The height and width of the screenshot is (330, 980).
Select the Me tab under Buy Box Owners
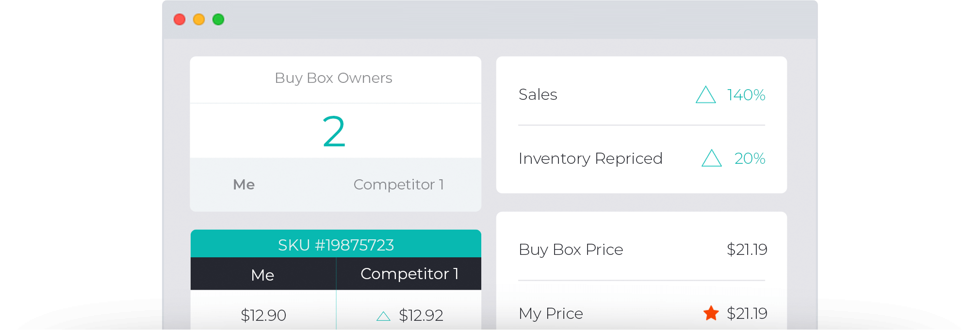click(x=244, y=185)
